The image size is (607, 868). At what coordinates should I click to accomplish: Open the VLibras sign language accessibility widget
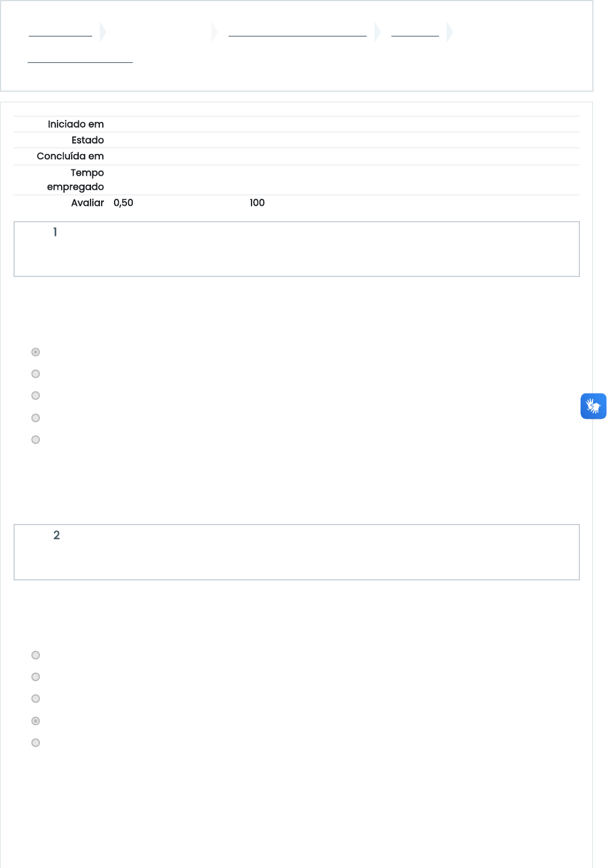pos(593,406)
